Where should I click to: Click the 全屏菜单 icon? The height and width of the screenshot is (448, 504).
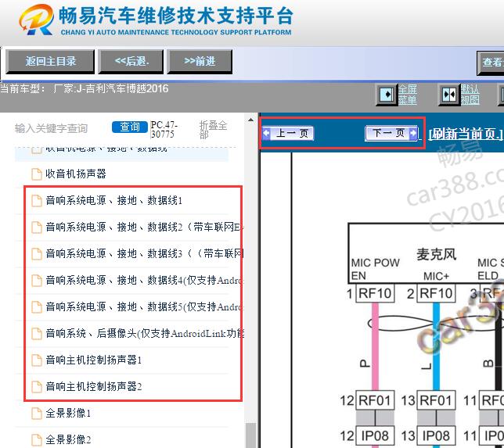[x=386, y=95]
